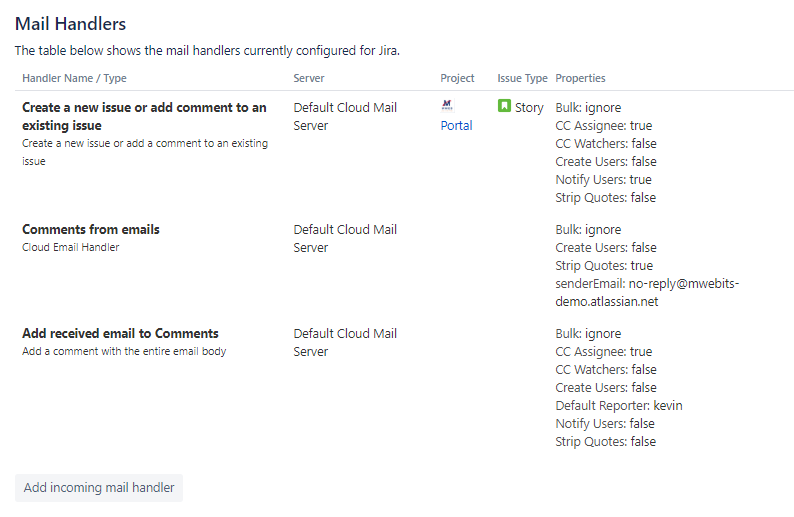
Task: Click the 'Strip Quotes: true' property
Action: pos(604,266)
